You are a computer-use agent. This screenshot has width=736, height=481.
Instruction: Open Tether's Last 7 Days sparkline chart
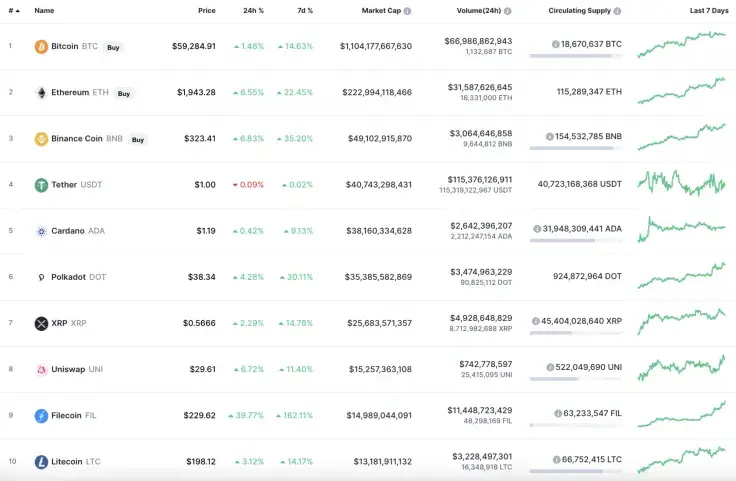point(681,184)
